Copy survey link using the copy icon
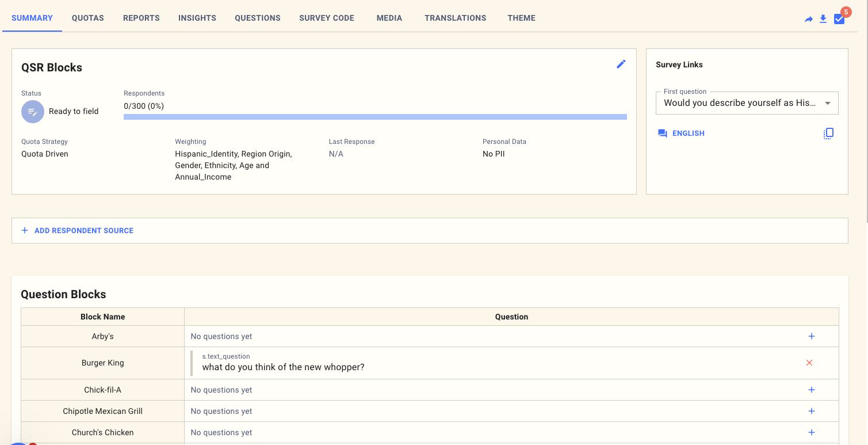868x445 pixels. click(x=828, y=134)
